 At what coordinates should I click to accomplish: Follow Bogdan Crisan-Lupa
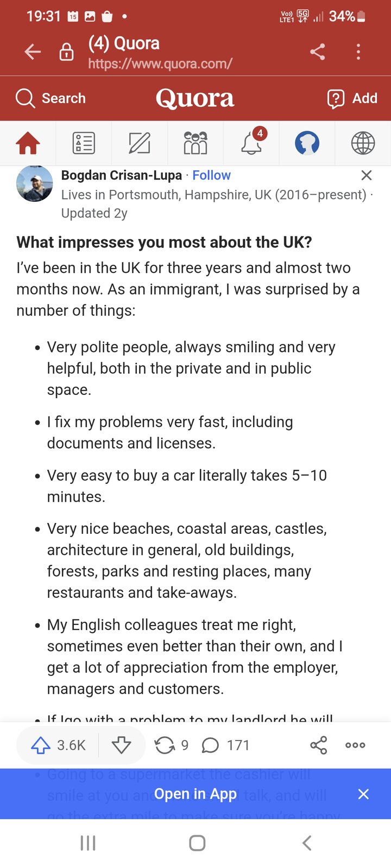(x=211, y=175)
